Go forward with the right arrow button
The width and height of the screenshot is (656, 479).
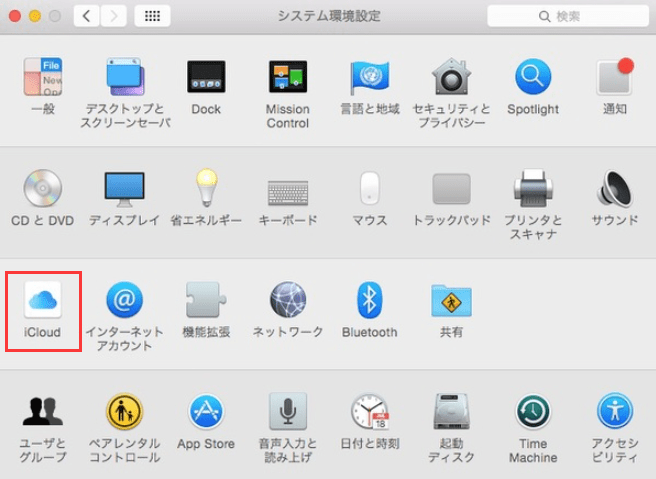point(113,16)
